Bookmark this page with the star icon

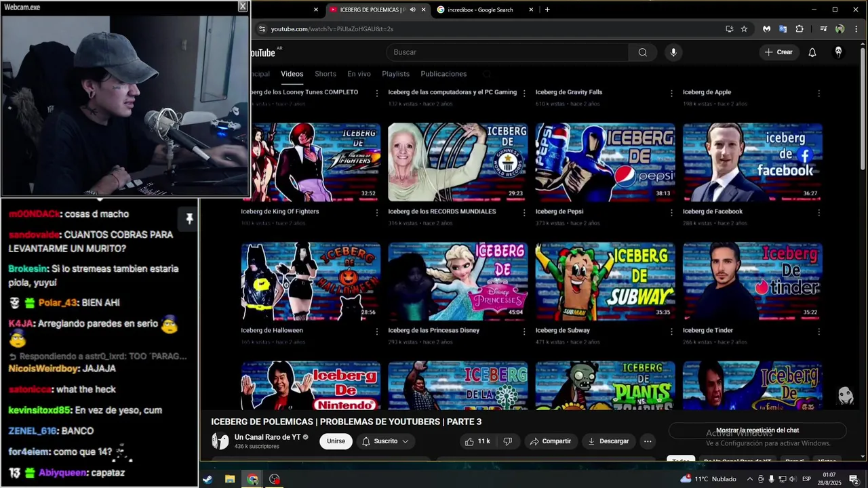744,29
